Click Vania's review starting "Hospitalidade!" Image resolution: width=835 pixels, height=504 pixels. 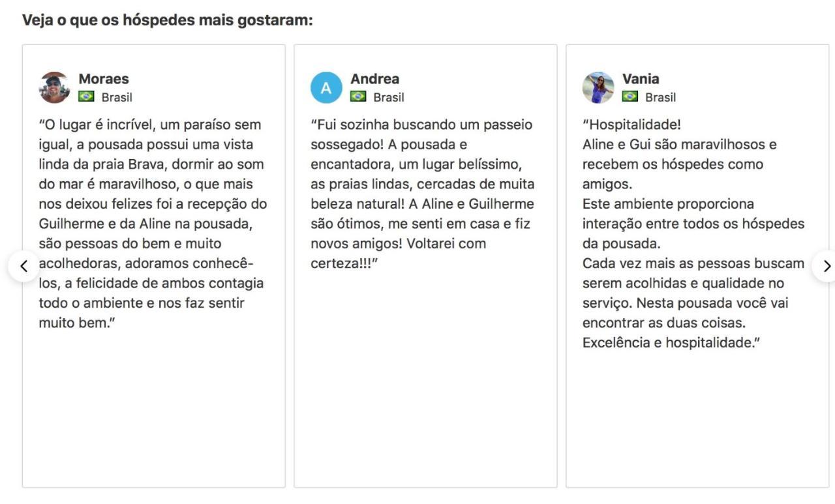(x=694, y=233)
